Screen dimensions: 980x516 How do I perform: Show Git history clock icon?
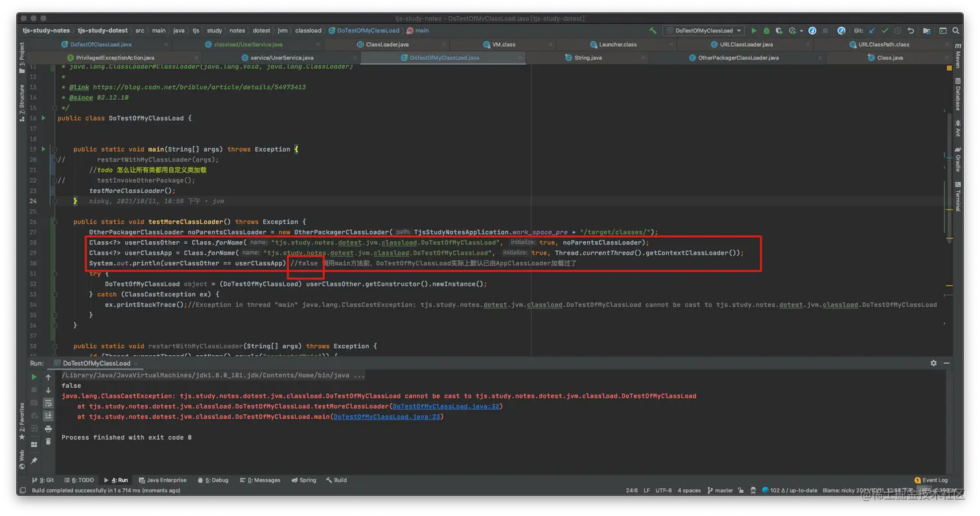click(898, 30)
